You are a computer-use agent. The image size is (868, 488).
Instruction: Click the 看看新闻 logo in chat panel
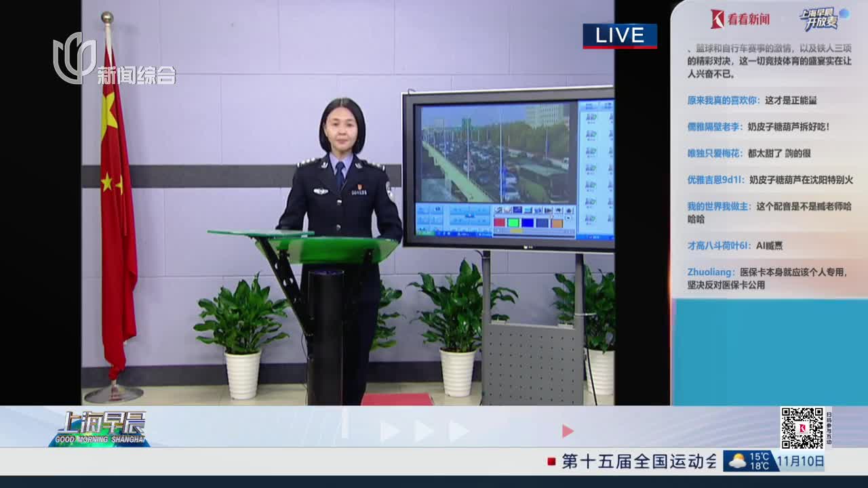(x=740, y=19)
